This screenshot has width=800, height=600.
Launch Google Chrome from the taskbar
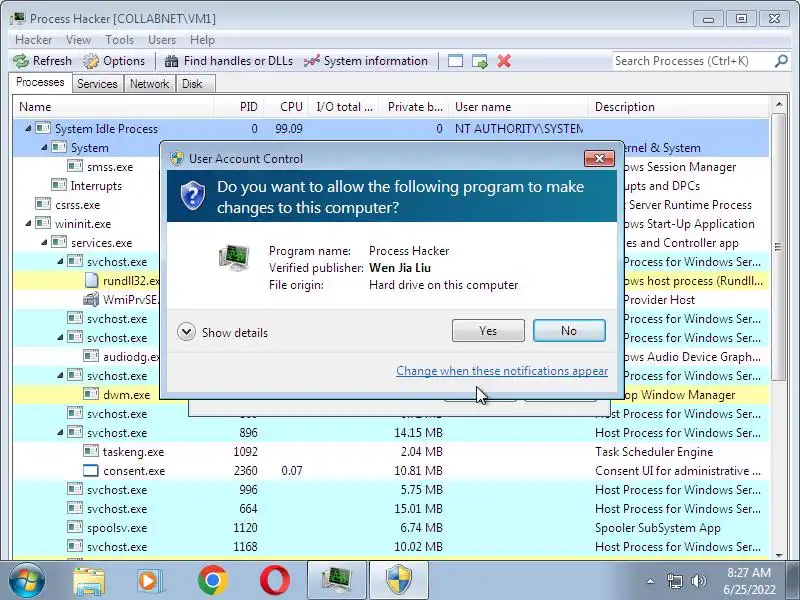click(213, 581)
